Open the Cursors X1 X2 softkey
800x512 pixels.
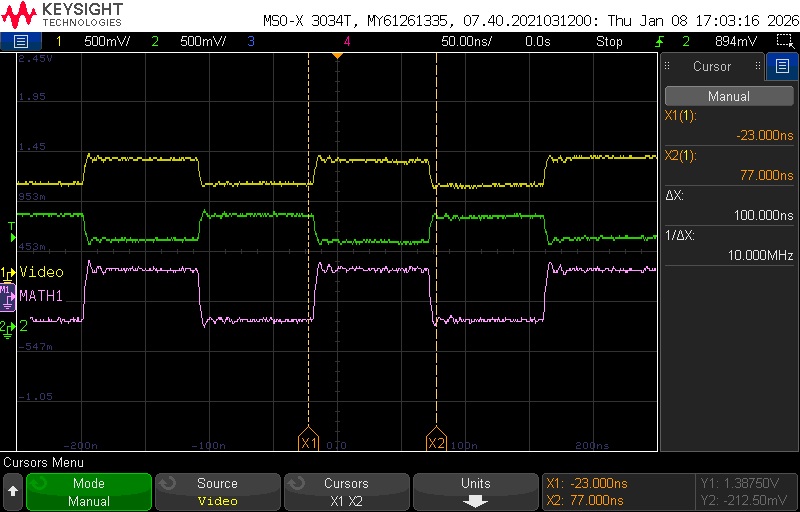click(x=346, y=492)
